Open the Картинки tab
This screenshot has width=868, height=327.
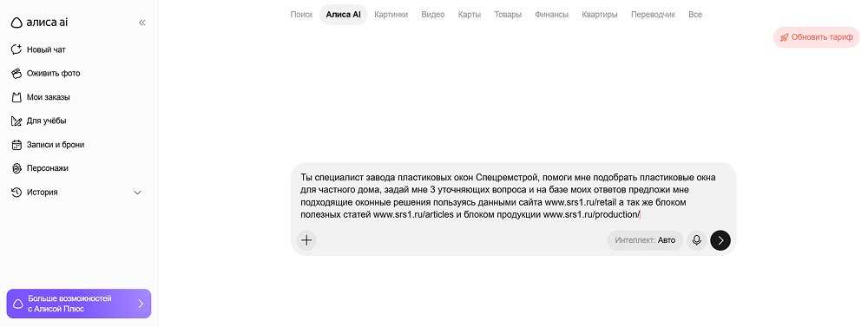click(x=391, y=15)
